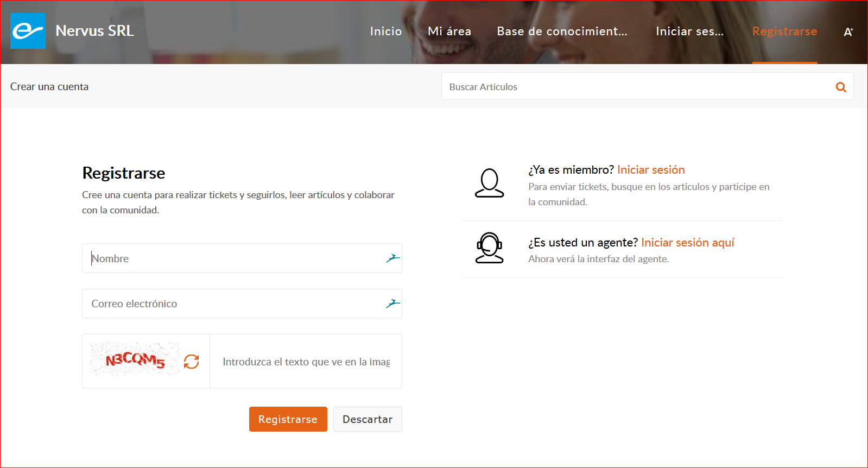This screenshot has width=868, height=468.
Task: Focus the Correo electrónico field
Action: 242,303
